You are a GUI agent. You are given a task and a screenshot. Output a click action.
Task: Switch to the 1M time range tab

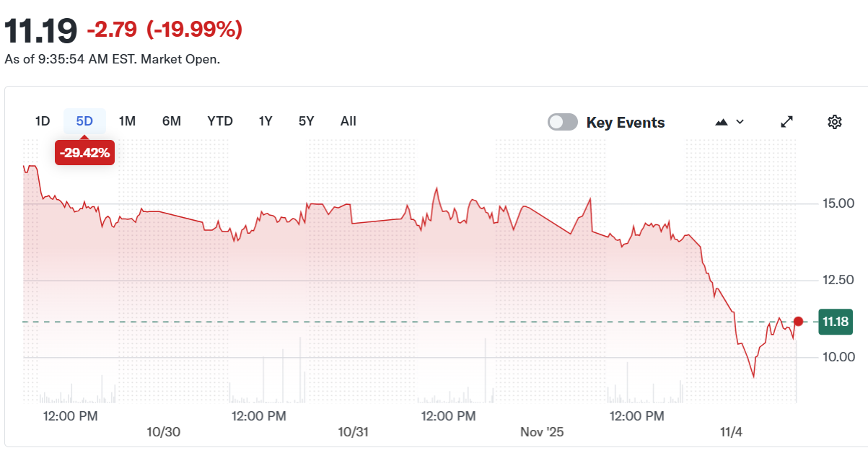tap(127, 121)
